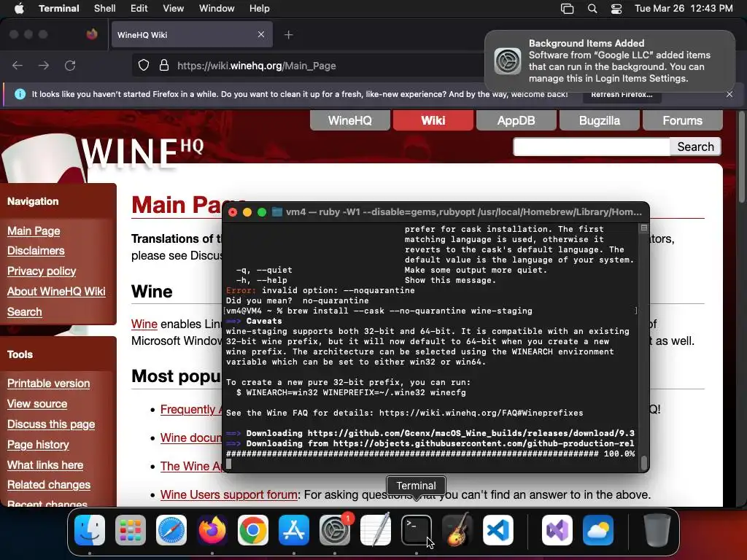
Task: Click the Terminal icon in the Dock
Action: click(x=417, y=530)
